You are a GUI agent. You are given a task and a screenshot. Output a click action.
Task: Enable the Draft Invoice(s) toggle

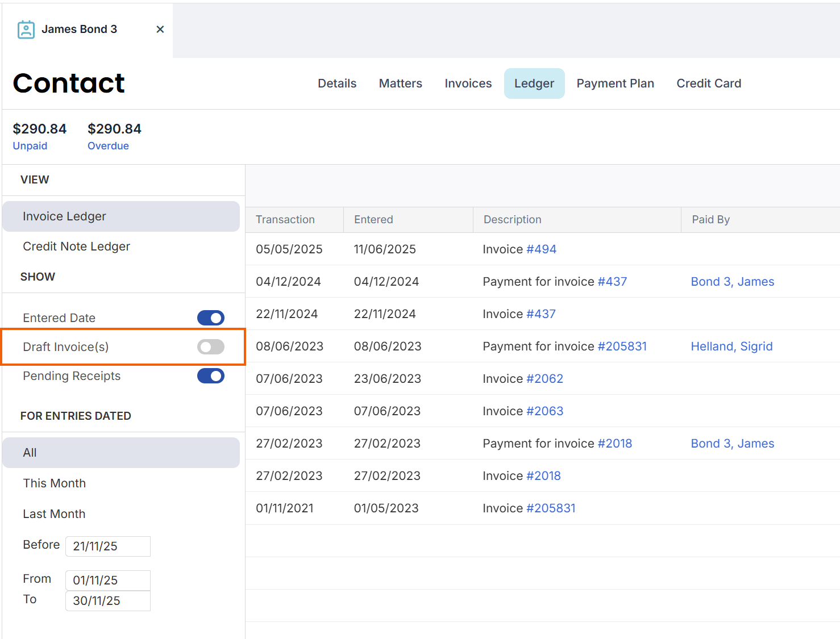pos(210,347)
